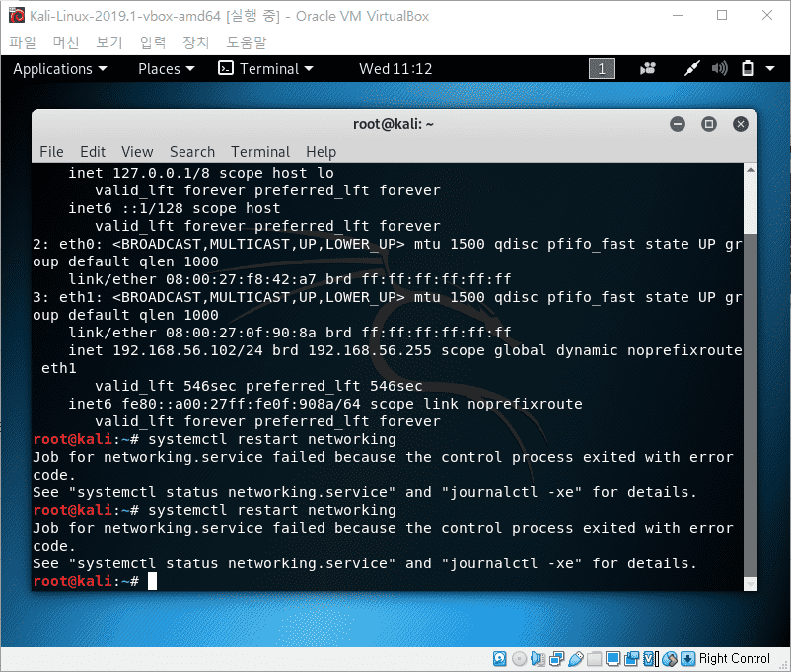791x672 pixels.
Task: Open the VirtualBox 파일 menu
Action: [23, 42]
